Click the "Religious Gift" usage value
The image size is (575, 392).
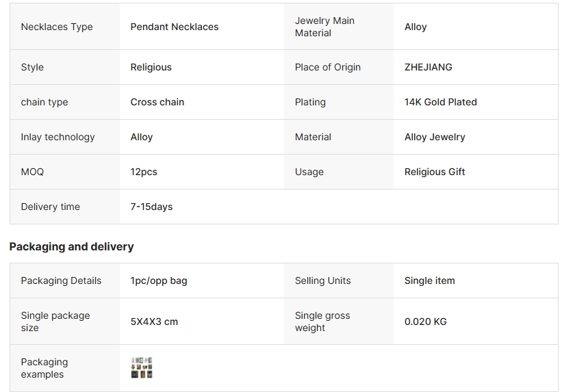pos(435,172)
